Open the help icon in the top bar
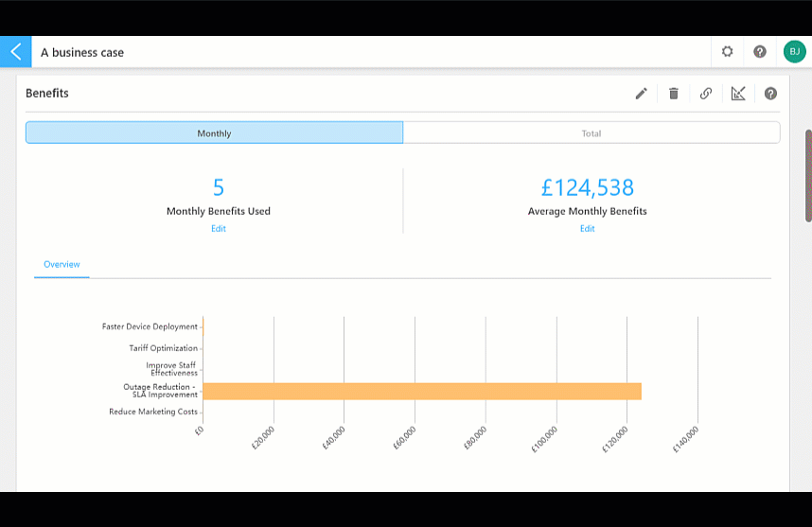Viewport: 812px width, 527px height. [x=760, y=52]
